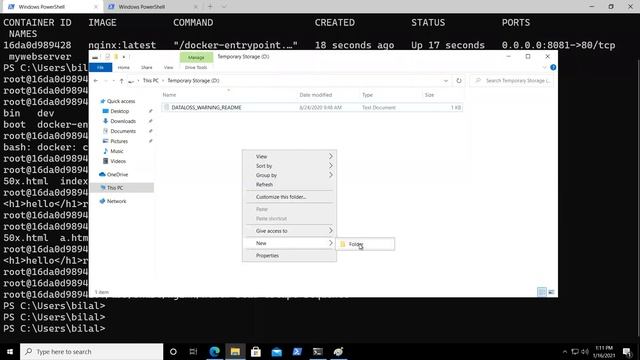The image size is (640, 360).
Task: Switch to the Home ribbon tab
Action: coord(123,67)
